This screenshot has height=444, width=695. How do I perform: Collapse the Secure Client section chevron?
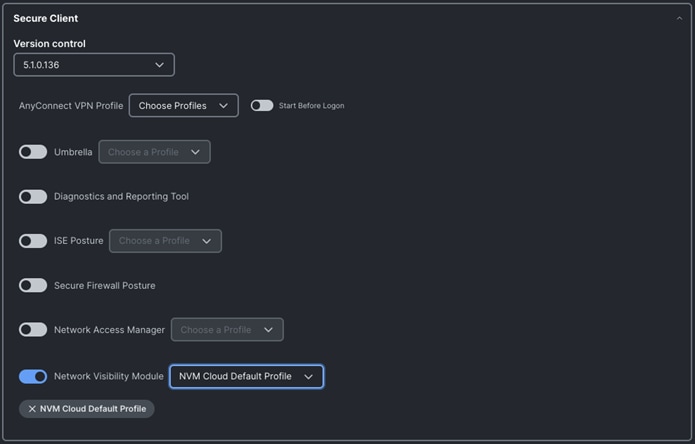679,18
